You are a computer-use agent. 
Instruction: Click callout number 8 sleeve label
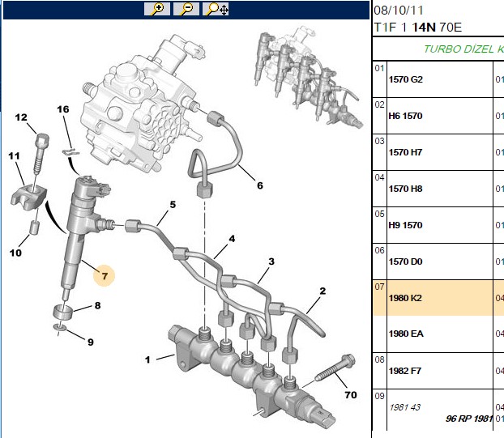coord(98,305)
